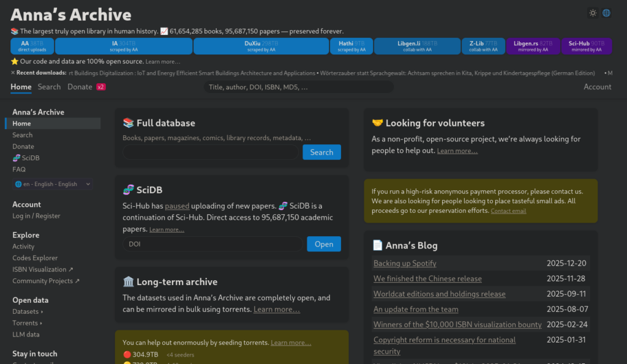Select Home in the left sidebar
This screenshot has width=627, height=364.
point(53,124)
